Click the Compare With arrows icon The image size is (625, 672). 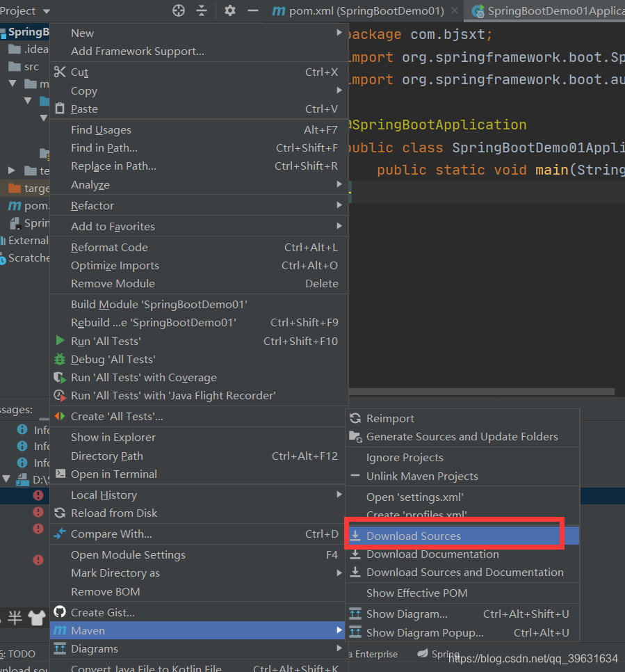[60, 534]
